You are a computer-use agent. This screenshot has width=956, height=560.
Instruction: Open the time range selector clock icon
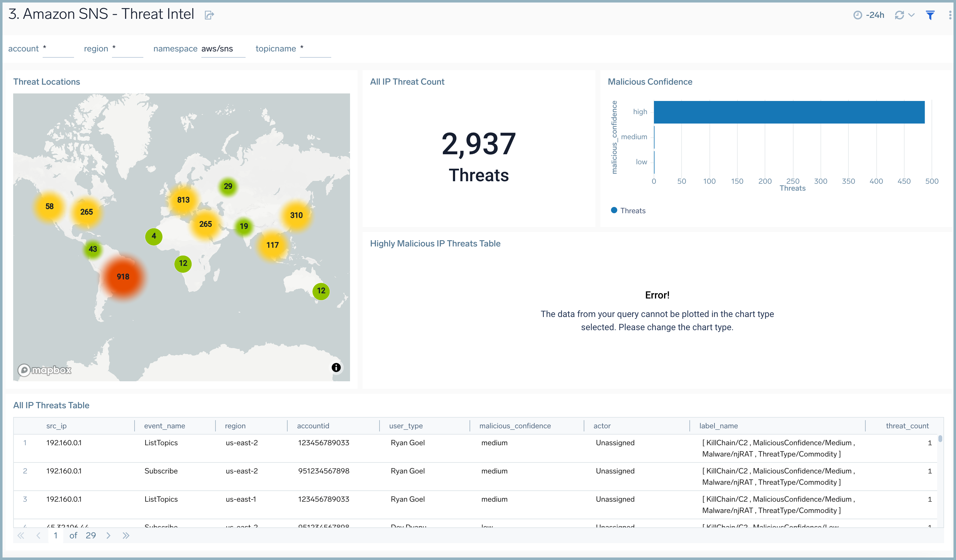858,15
